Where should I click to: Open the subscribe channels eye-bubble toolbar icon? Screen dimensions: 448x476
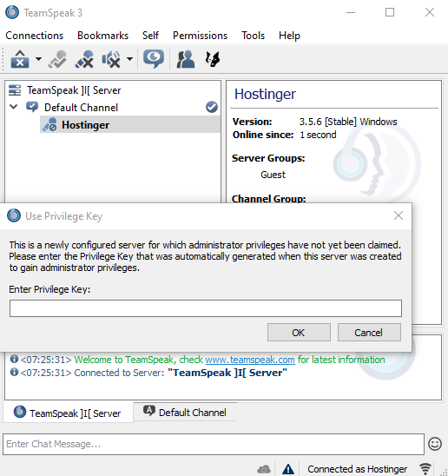coord(154,59)
